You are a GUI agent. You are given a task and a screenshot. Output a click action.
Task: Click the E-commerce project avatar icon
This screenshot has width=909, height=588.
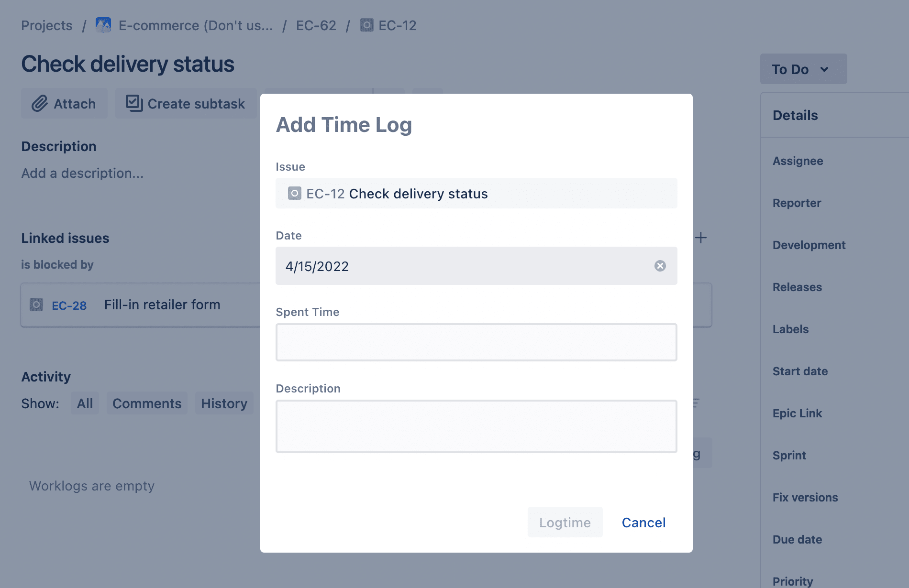pyautogui.click(x=103, y=25)
